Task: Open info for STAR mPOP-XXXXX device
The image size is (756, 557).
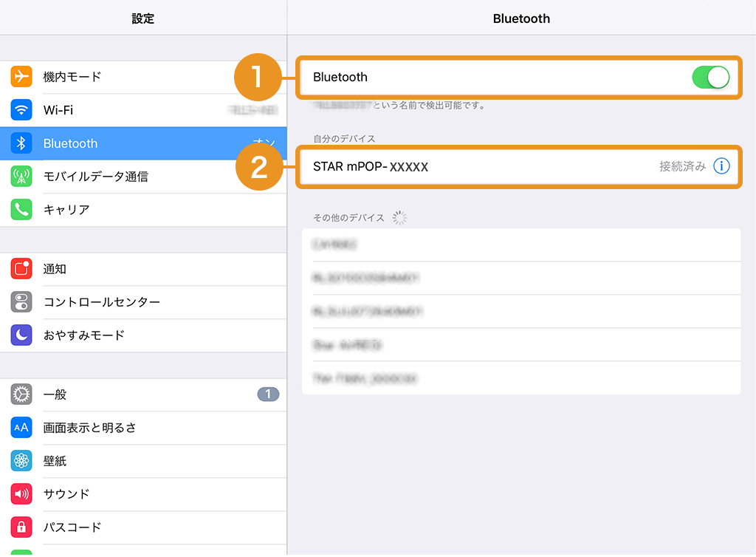Action: pos(721,166)
